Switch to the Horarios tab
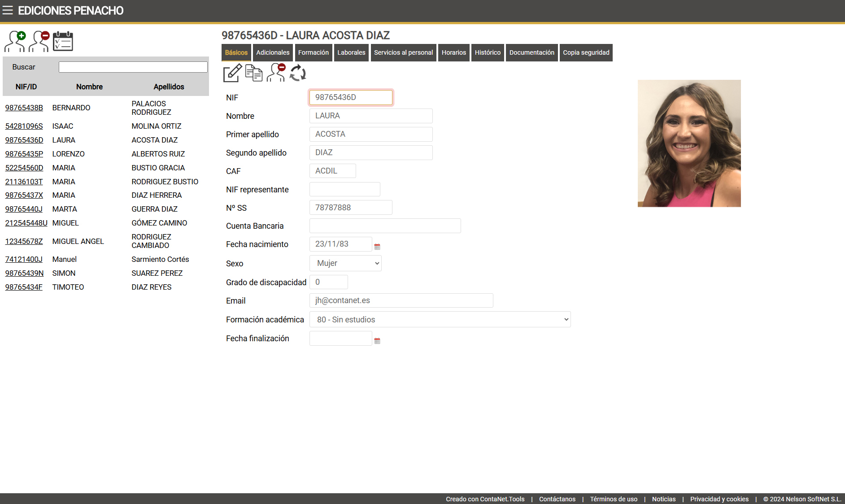The image size is (845, 504). coord(454,52)
